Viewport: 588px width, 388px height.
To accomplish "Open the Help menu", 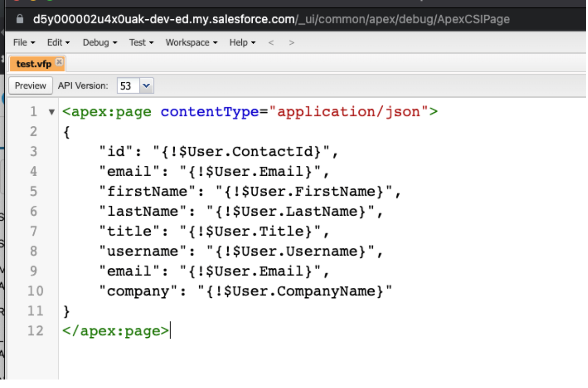I will click(242, 42).
